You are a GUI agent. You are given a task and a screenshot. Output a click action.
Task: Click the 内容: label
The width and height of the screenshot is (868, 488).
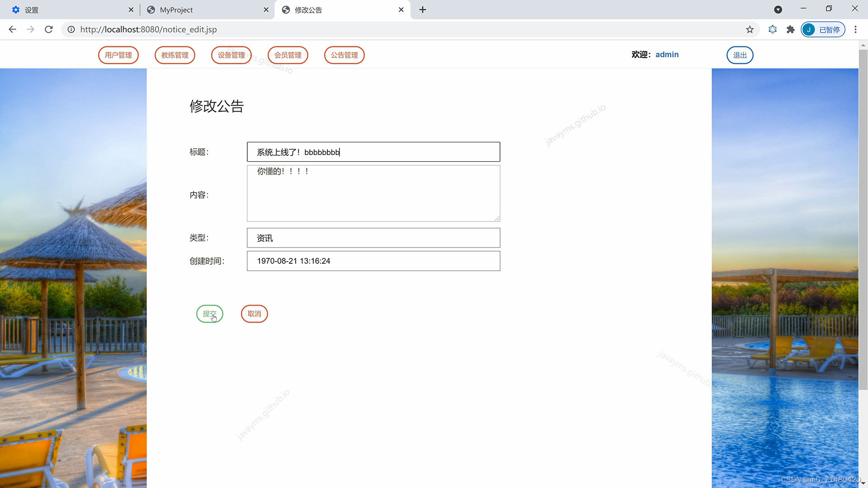coord(199,195)
